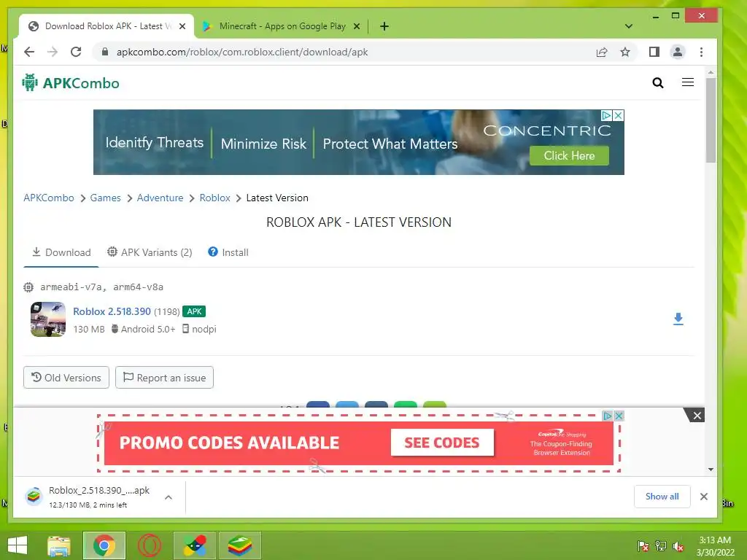
Task: Open Chrome's side panel icon
Action: [x=654, y=52]
